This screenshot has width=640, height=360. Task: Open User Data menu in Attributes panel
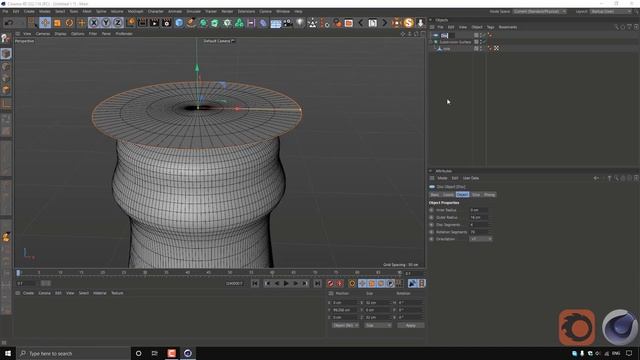(x=471, y=178)
